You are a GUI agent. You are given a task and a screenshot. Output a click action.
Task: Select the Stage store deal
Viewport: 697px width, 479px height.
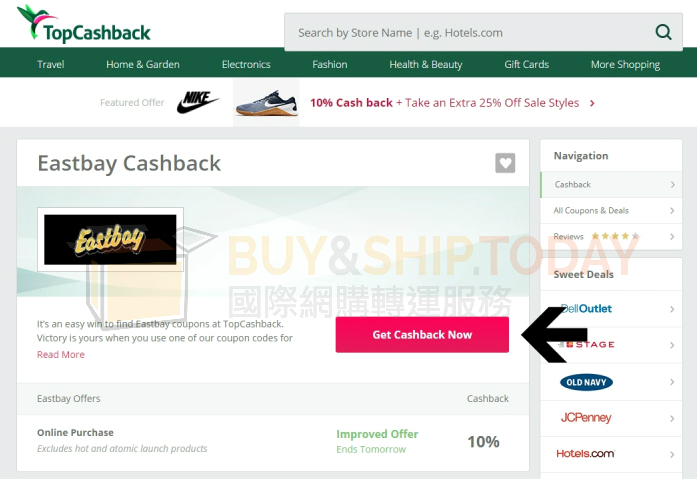(586, 344)
